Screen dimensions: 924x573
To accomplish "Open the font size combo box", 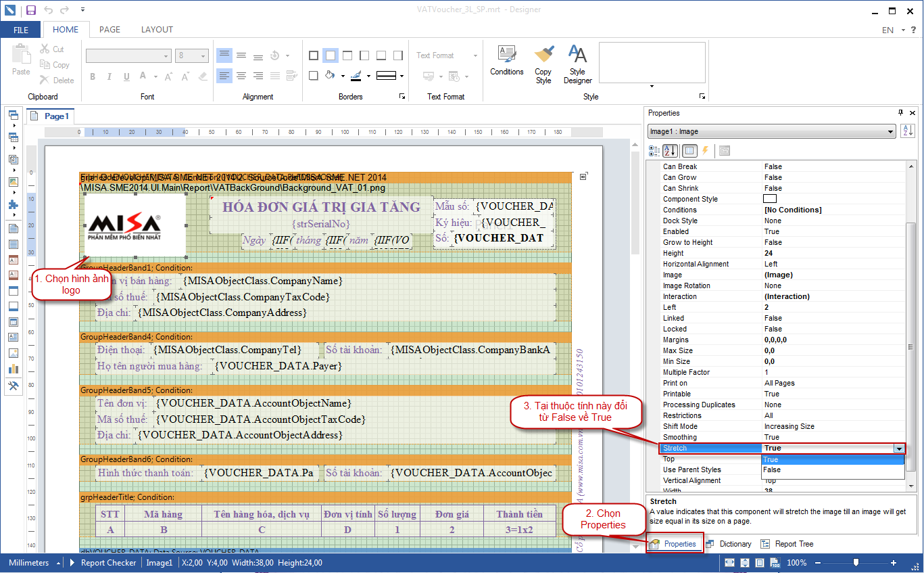I will (192, 55).
